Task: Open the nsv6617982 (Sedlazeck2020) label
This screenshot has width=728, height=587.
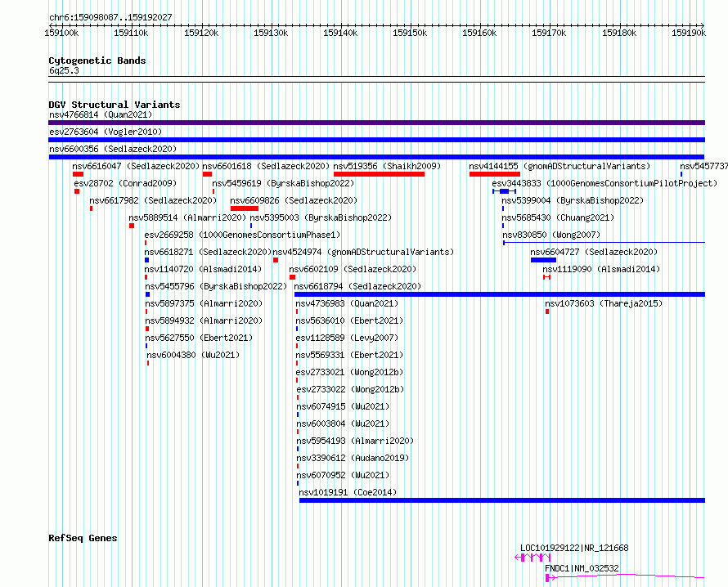Action: coord(153,200)
